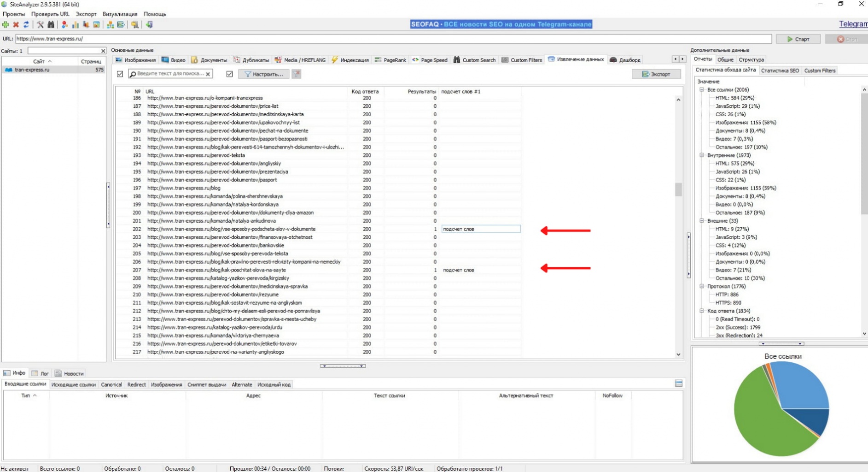Switch to the Статистика SEO tab

click(780, 71)
